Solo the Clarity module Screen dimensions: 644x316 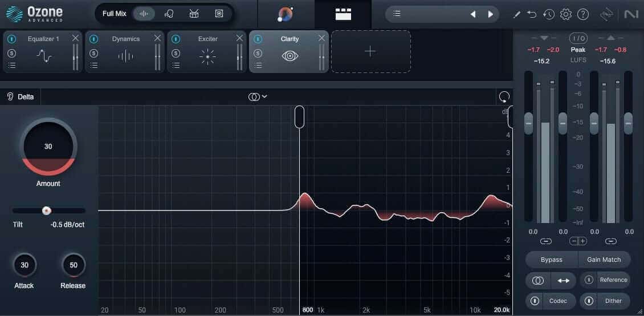pos(258,53)
